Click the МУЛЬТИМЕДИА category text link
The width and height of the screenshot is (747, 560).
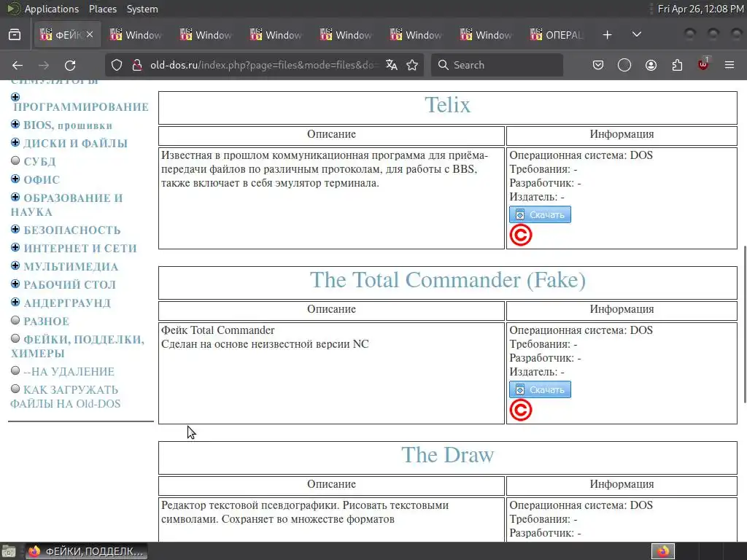(71, 267)
